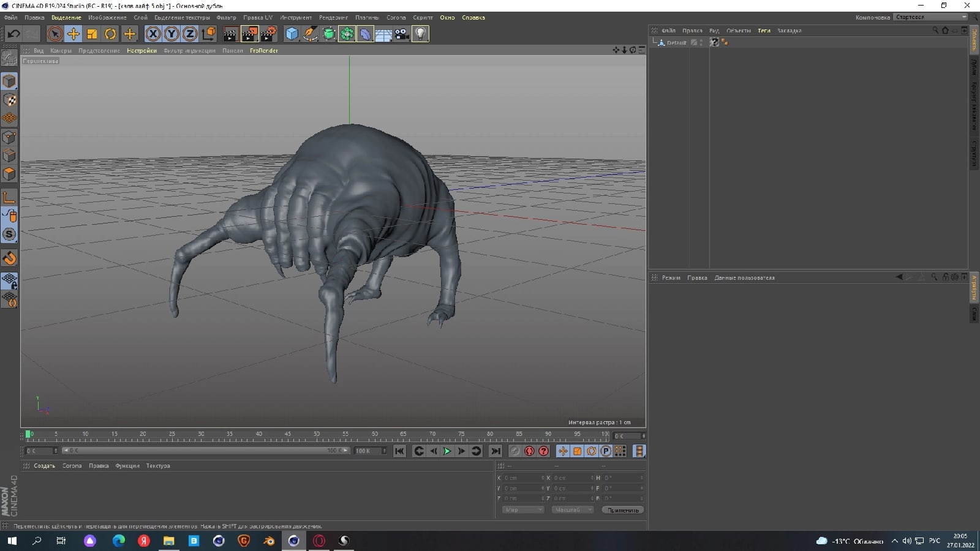The width and height of the screenshot is (980, 551).
Task: Add a Light bulb object
Action: [x=420, y=34]
